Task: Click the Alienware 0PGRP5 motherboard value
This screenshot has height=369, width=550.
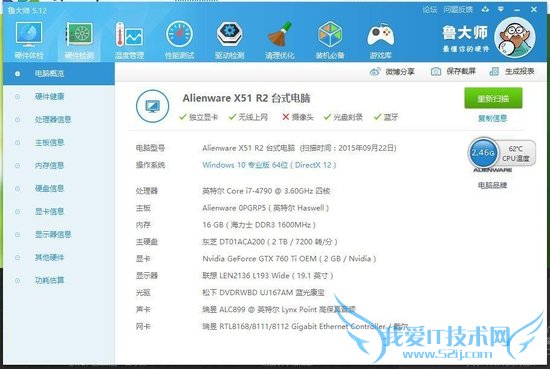Action: [x=266, y=208]
